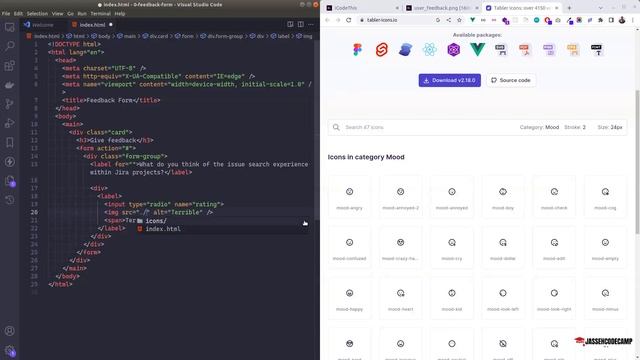
Task: Open the Search view in VS Code activity bar
Action: [x=9, y=46]
